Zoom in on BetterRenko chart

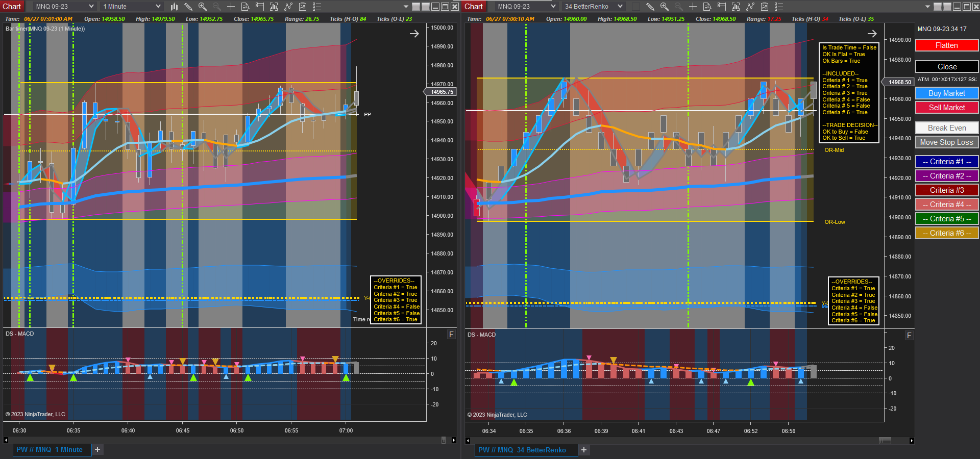click(x=664, y=7)
